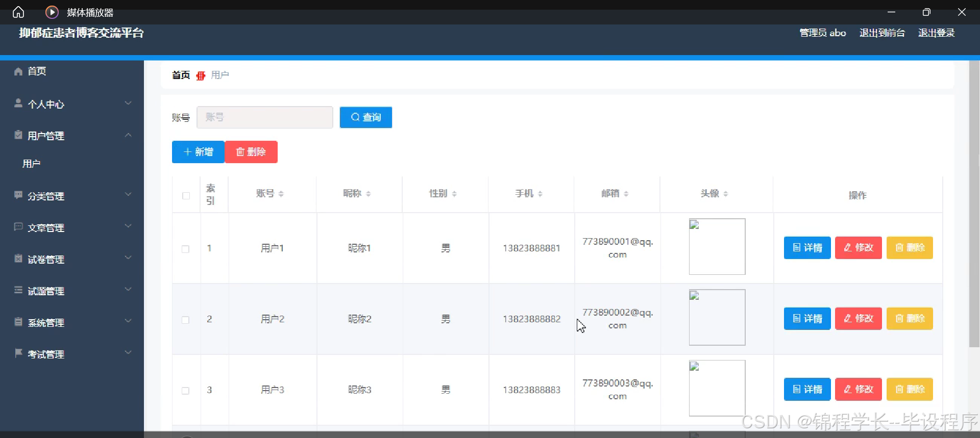Click 修改 for 用户1
The width and height of the screenshot is (980, 438).
pos(859,248)
